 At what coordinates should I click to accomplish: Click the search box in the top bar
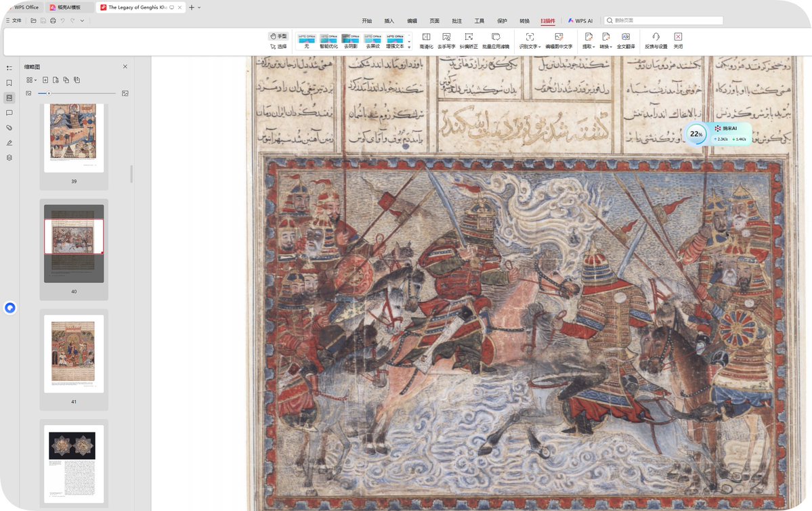coord(664,21)
